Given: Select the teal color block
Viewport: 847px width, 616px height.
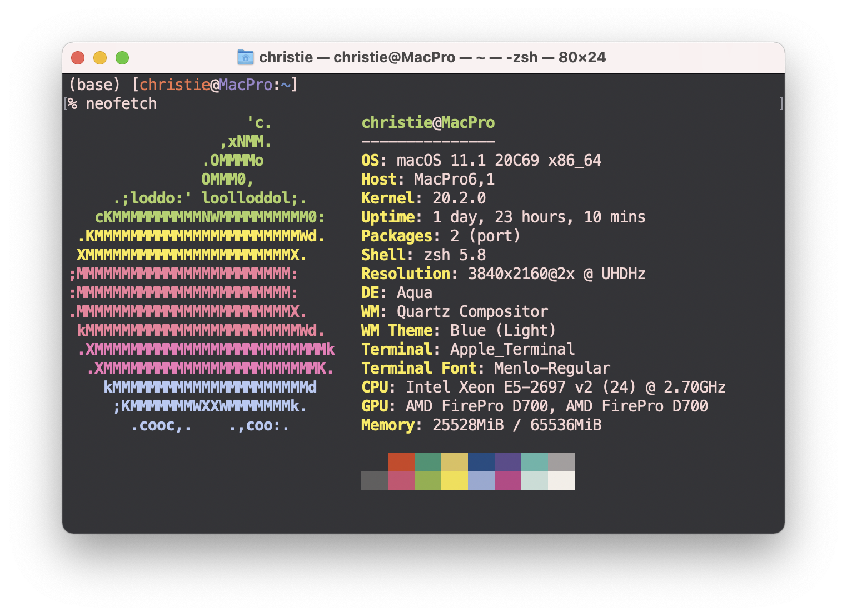Looking at the screenshot, I should point(534,462).
